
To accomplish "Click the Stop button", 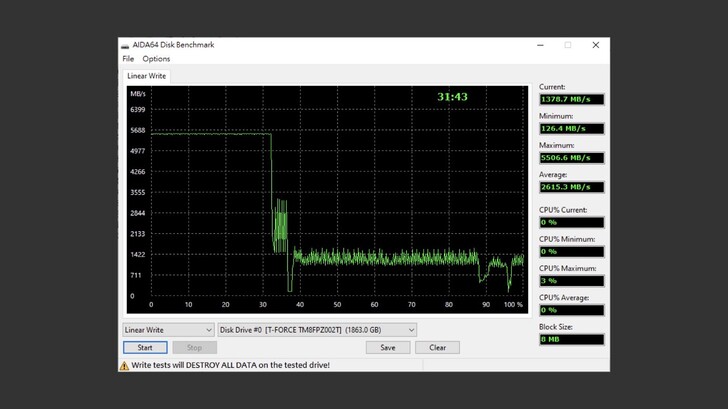I will (x=194, y=348).
